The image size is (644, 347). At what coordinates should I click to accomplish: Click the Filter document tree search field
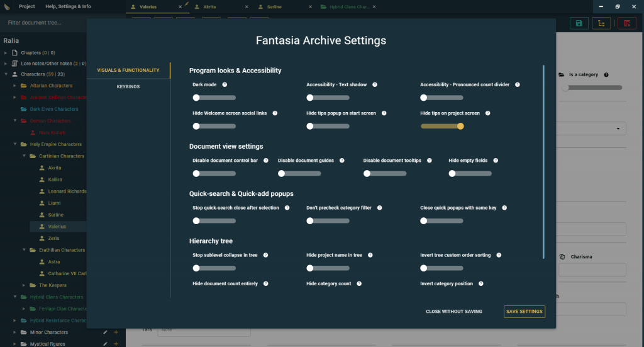pos(44,23)
